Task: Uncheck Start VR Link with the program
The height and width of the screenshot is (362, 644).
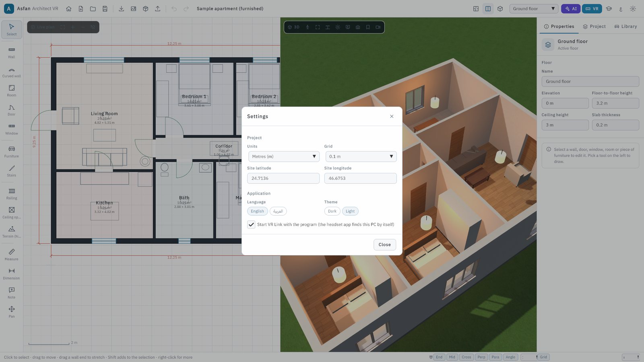Action: pos(251,224)
